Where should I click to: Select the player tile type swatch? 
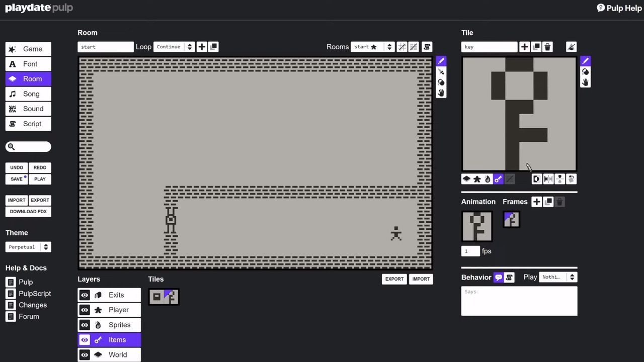pyautogui.click(x=477, y=179)
